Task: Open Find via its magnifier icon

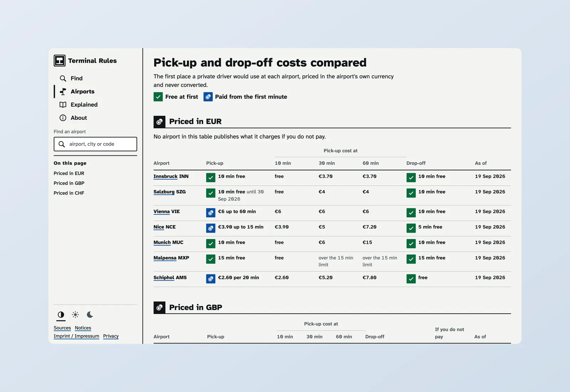Action: coord(63,78)
